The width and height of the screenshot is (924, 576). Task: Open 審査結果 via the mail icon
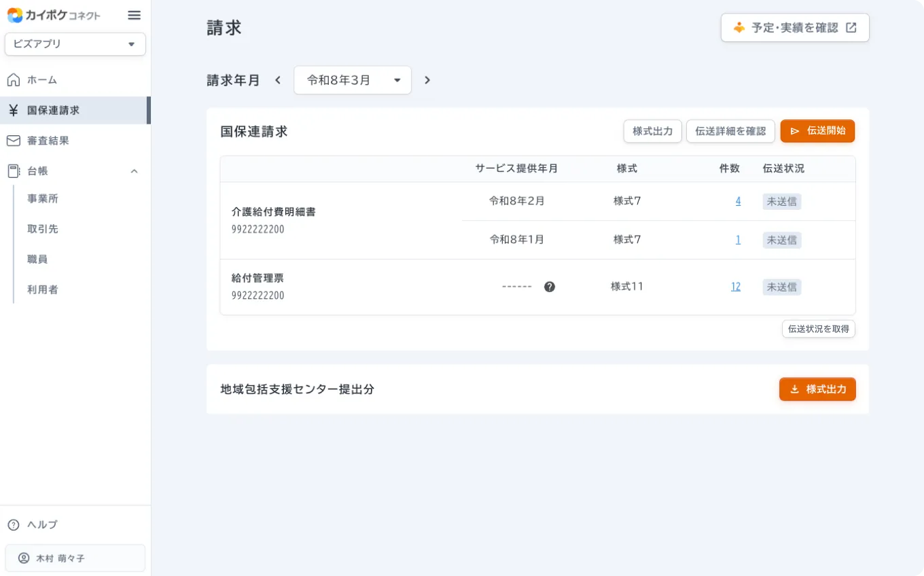click(14, 141)
